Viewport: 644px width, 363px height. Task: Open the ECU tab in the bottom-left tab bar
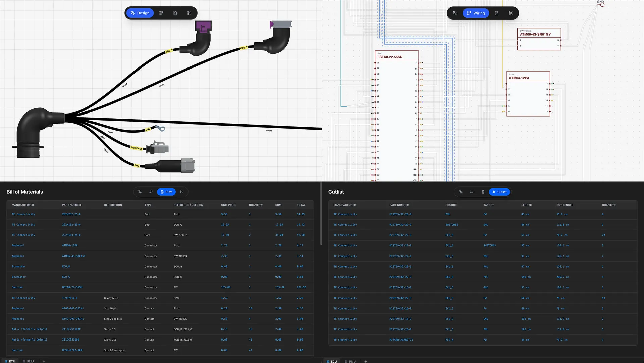pyautogui.click(x=10, y=361)
